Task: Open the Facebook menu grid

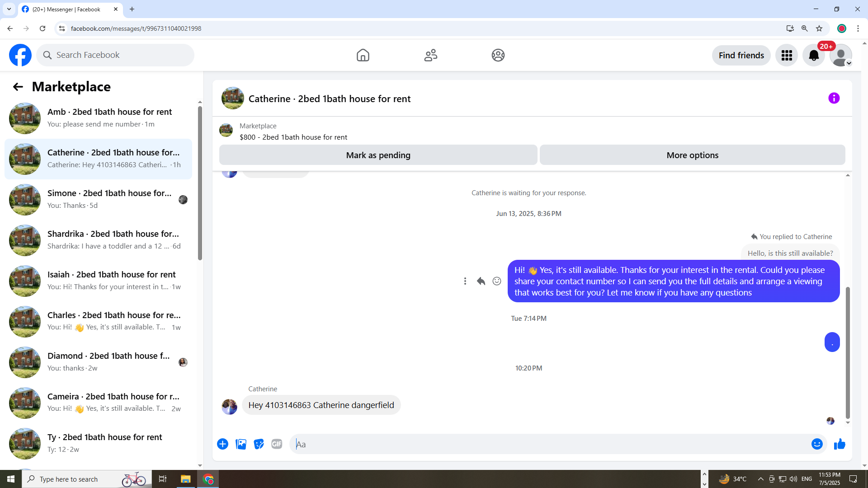Action: pyautogui.click(x=787, y=55)
